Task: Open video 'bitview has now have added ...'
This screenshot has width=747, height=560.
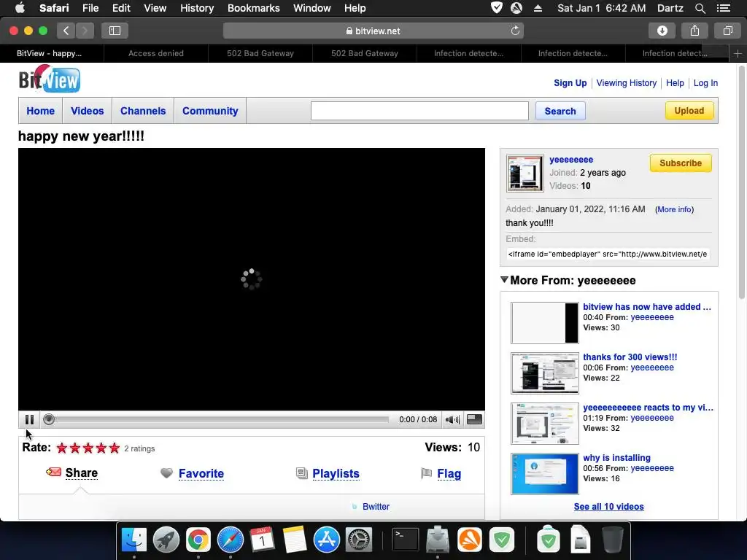Action: pos(647,307)
